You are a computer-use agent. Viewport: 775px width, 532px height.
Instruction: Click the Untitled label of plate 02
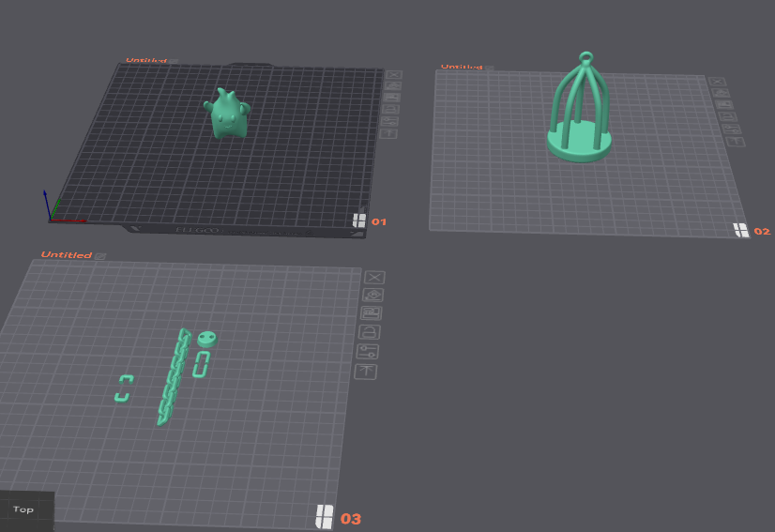(462, 67)
